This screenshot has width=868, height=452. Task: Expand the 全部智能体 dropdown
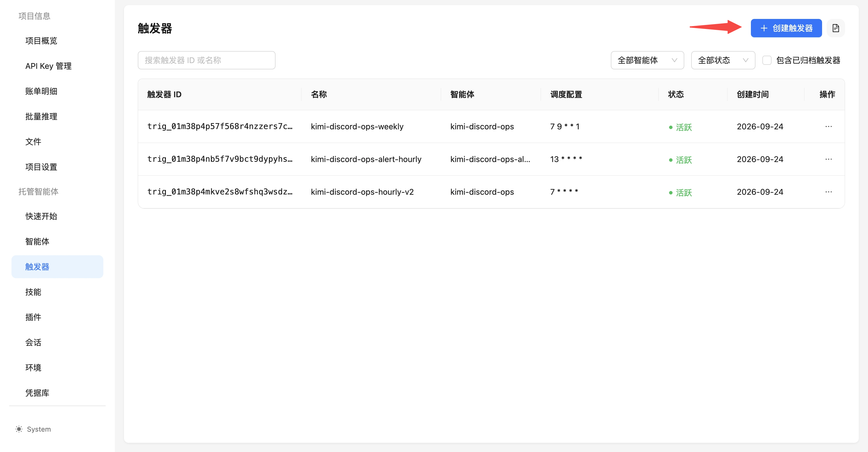pos(647,60)
